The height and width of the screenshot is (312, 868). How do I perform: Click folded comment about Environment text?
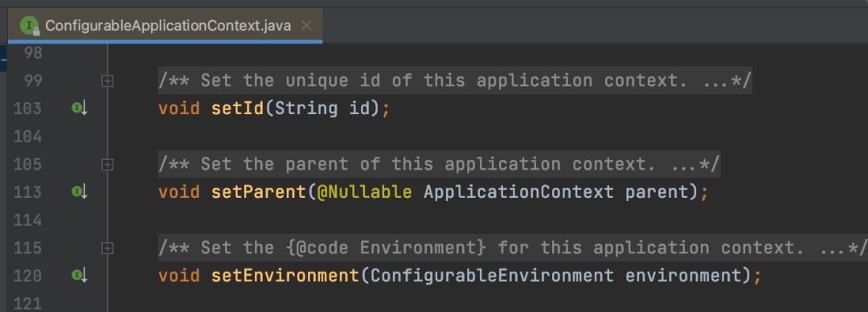click(513, 247)
